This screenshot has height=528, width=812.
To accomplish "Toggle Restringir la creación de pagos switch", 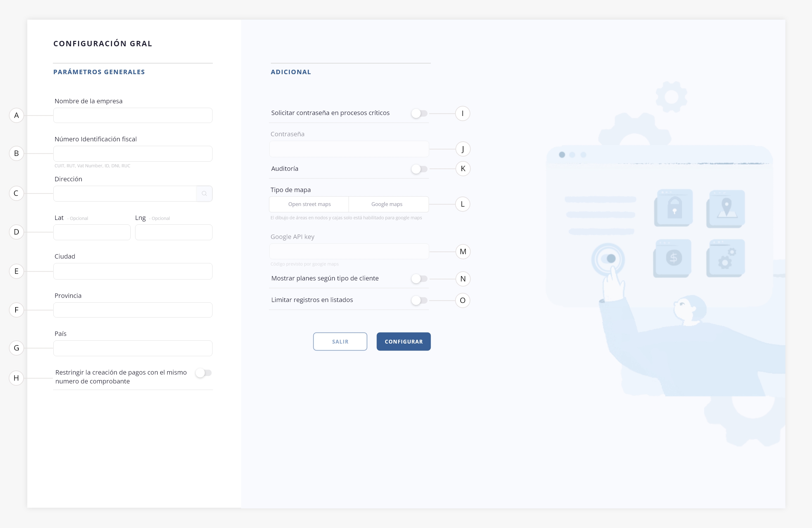I will tap(204, 373).
